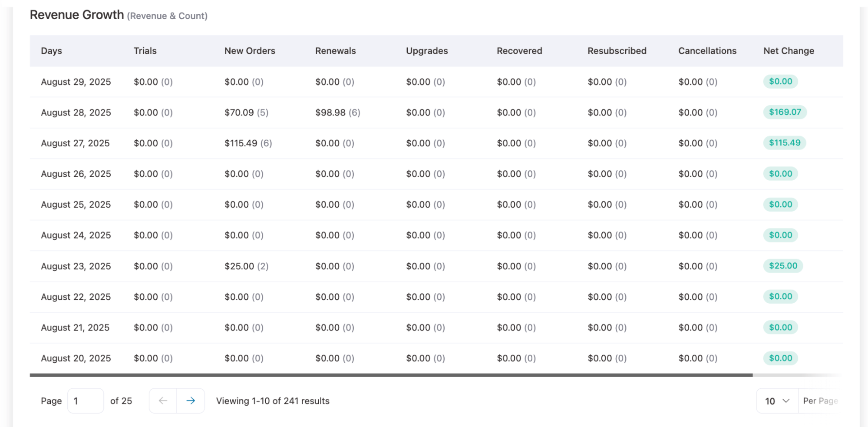Click the Revenue Growth heading
Viewport: 868px width, 427px height.
[76, 14]
